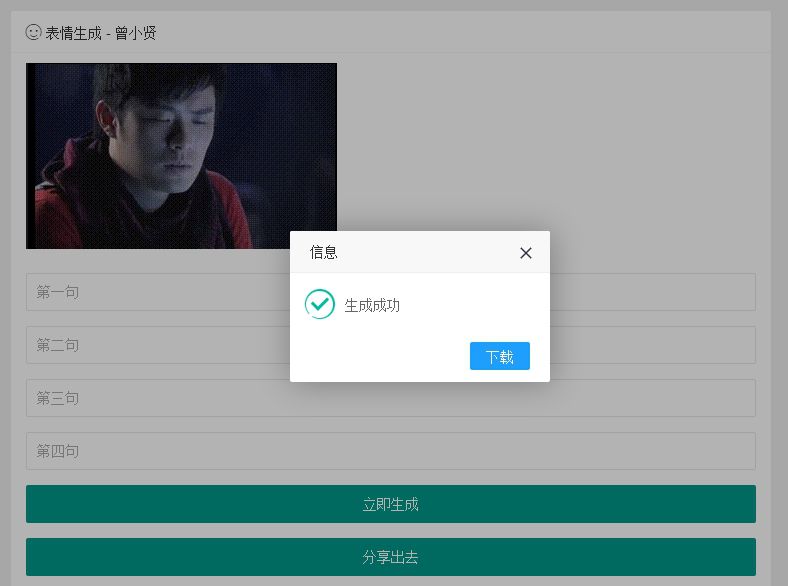Screen dimensions: 788x586
Task: Click the 分享出去 button
Action: (390, 557)
